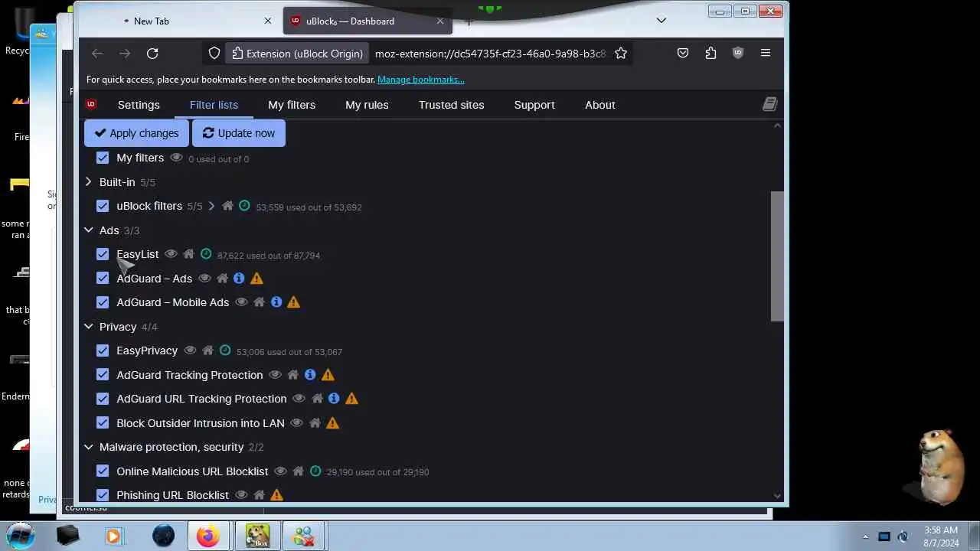Click warning icon for AdGuard – Ads
The image size is (980, 551).
pyautogui.click(x=256, y=279)
